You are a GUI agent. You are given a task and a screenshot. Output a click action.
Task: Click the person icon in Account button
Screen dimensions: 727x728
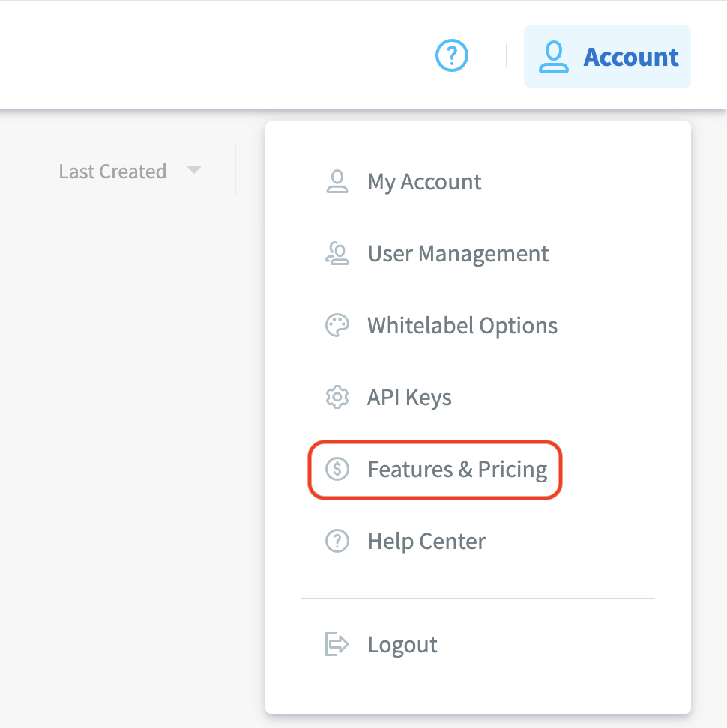[x=554, y=57]
